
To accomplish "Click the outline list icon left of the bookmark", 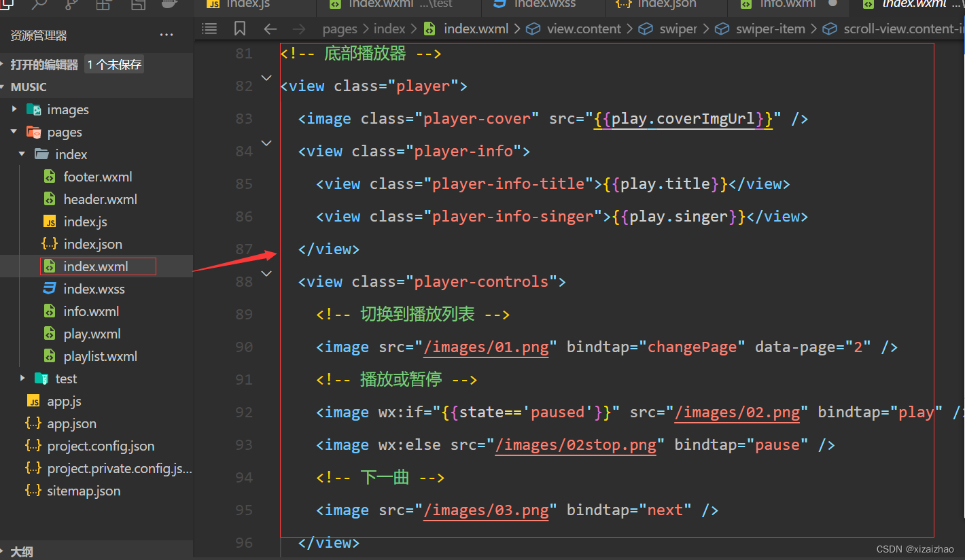I will click(209, 29).
